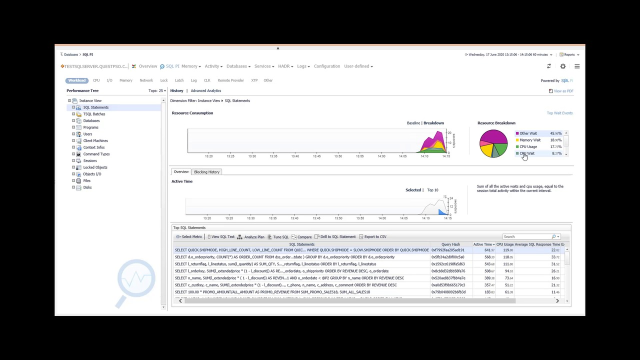
Task: Open the User-defined menu
Action: (x=358, y=66)
